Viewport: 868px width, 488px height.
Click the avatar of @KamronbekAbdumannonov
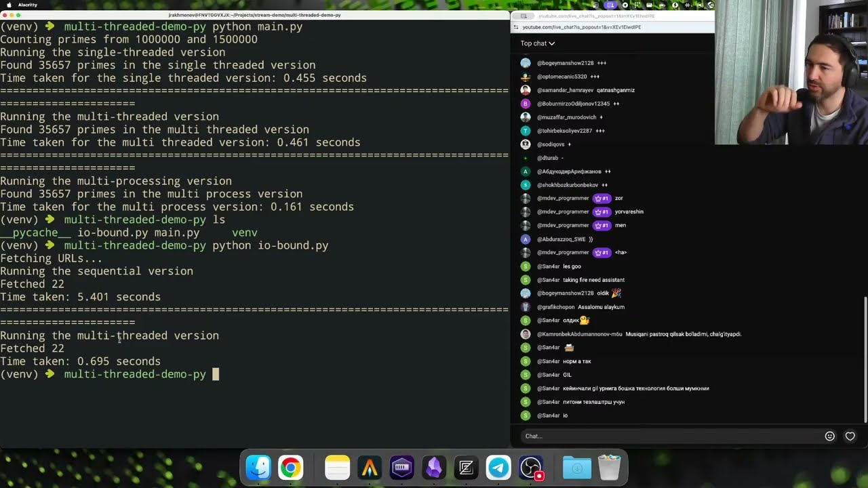coord(525,334)
